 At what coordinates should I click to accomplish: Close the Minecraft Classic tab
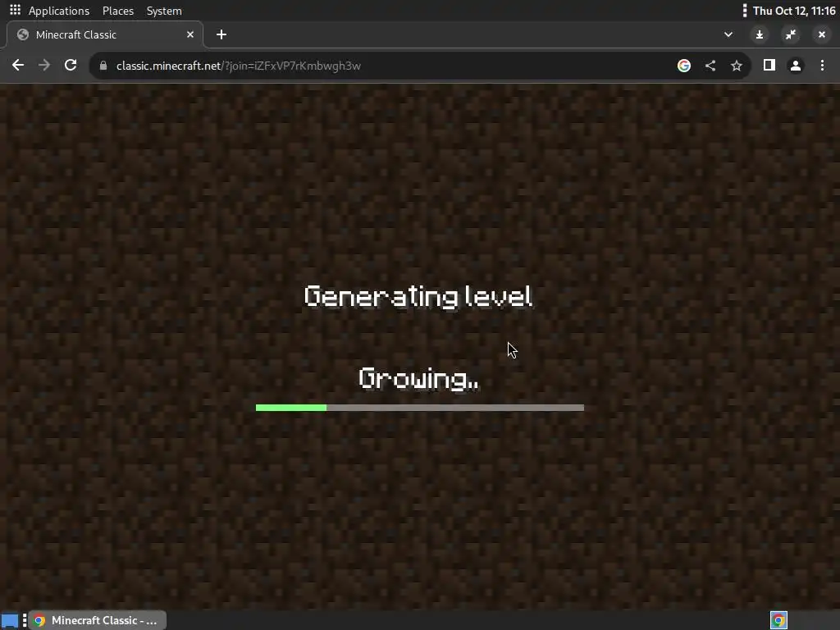[190, 34]
